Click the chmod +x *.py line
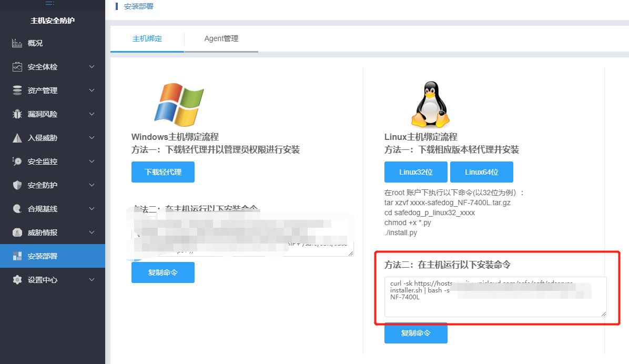Viewport: 629px width, 364px height. click(408, 223)
